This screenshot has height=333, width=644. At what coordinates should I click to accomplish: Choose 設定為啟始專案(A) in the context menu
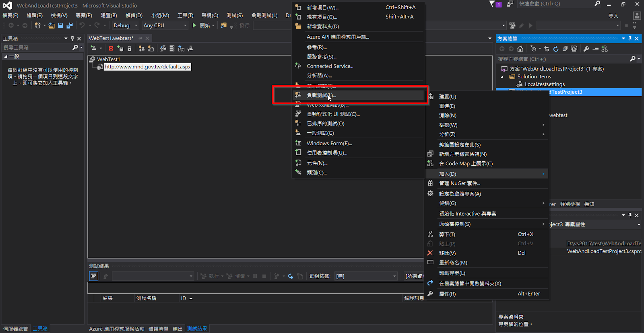(487, 194)
